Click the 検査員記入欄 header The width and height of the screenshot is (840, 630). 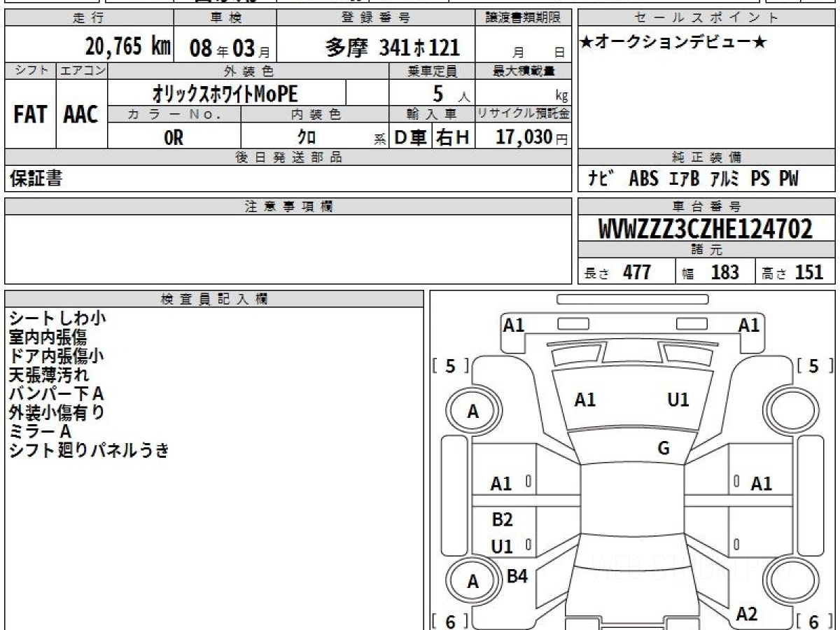click(x=214, y=299)
